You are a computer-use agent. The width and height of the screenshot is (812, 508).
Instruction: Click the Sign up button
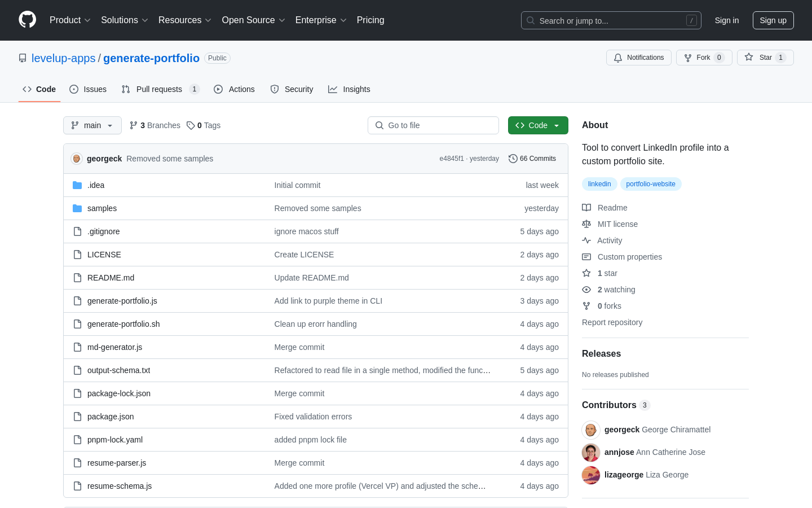(x=773, y=20)
